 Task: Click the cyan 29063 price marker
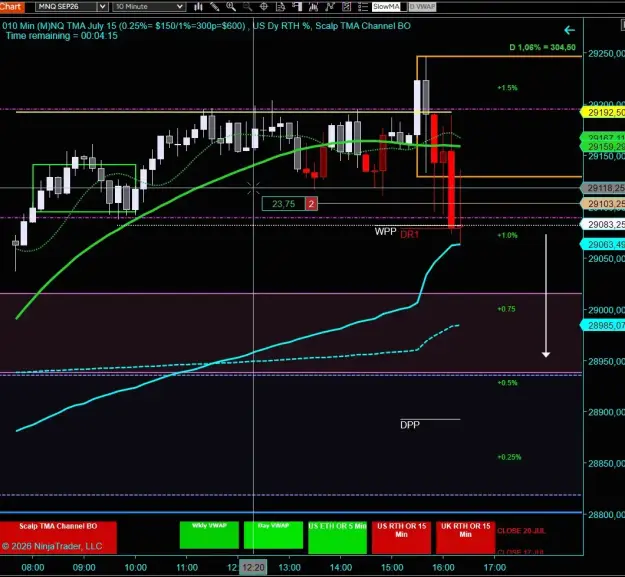(x=604, y=245)
